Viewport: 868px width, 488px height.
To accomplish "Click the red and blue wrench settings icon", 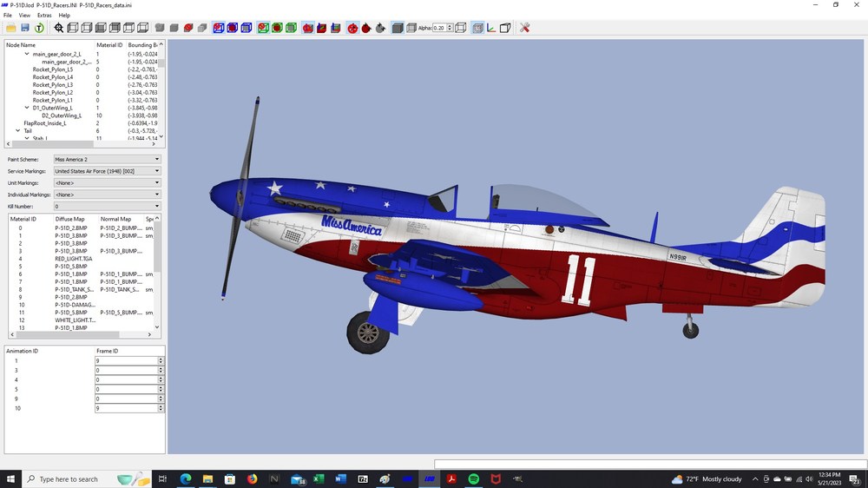I will coord(524,28).
